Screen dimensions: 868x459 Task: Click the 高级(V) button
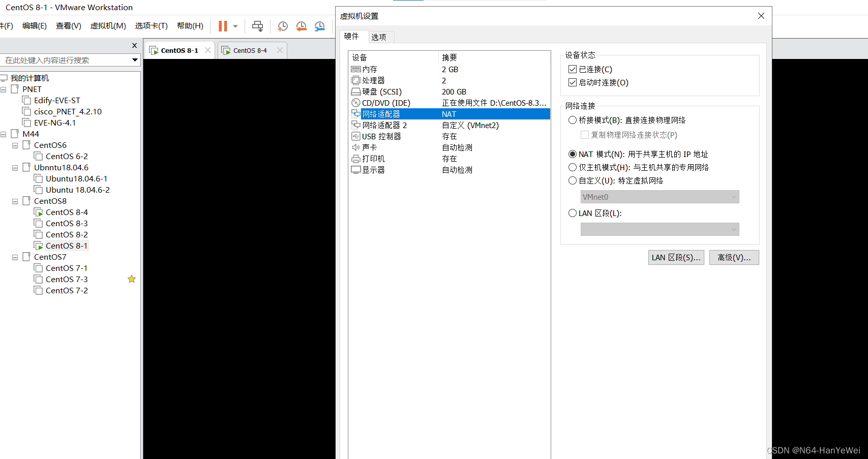click(x=734, y=257)
